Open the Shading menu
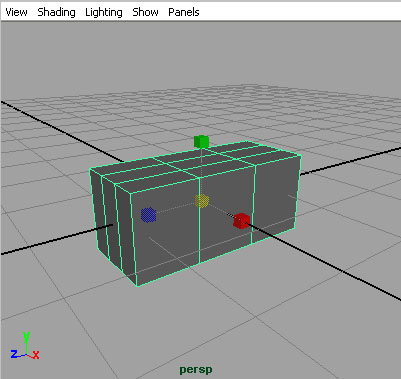The image size is (401, 379). [x=56, y=12]
